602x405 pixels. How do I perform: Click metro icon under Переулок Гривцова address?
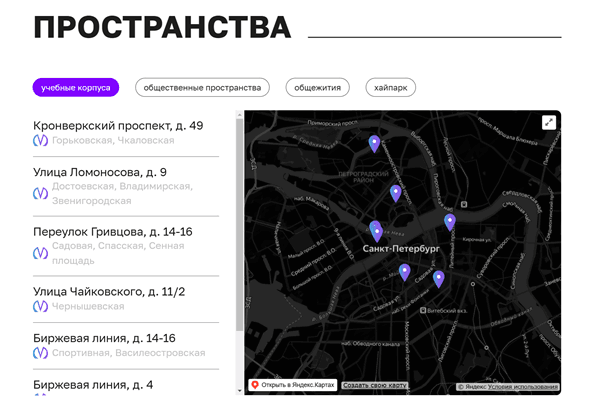point(41,253)
